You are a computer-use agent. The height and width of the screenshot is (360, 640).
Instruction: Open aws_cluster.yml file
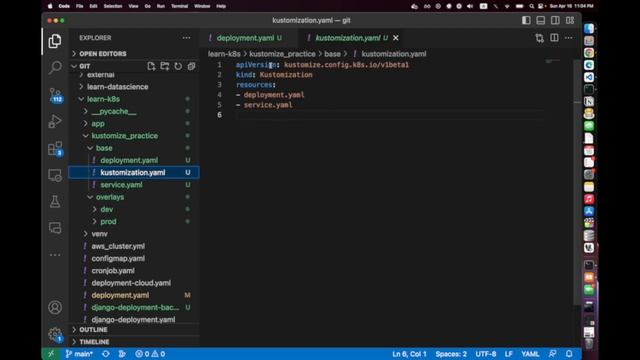(x=118, y=246)
